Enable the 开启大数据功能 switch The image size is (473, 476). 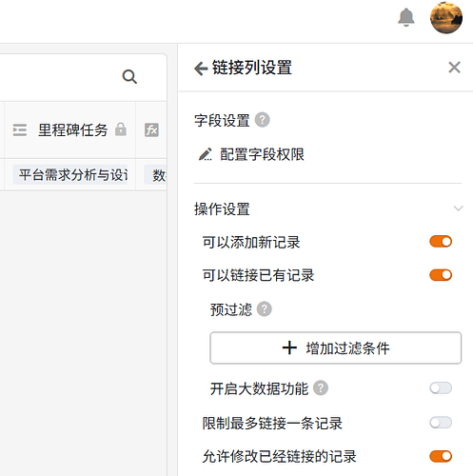pyautogui.click(x=441, y=388)
